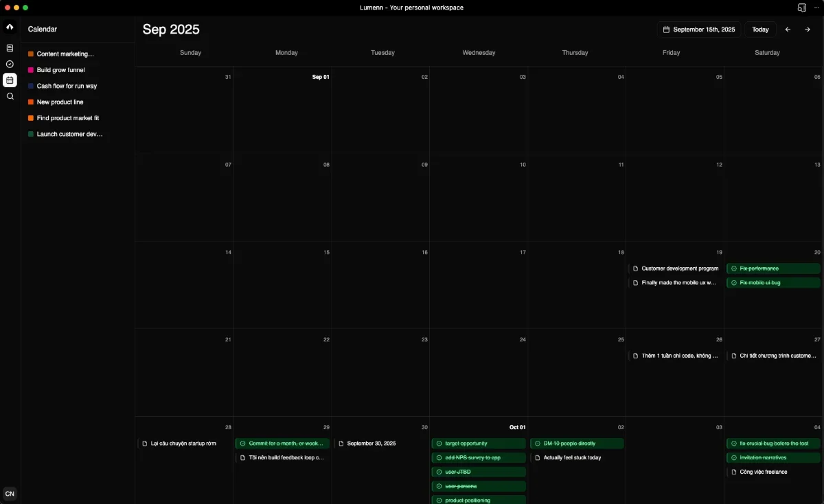Screen dimensions: 824x504
Task: Open the 'Chi tiết chương trình customer' note
Action: click(772, 356)
